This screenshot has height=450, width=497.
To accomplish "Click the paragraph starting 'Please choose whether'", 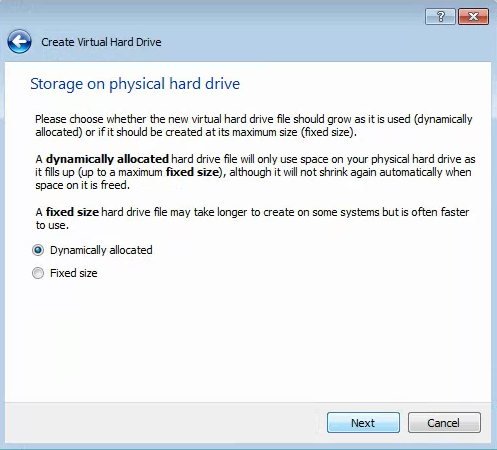I will tap(254, 126).
